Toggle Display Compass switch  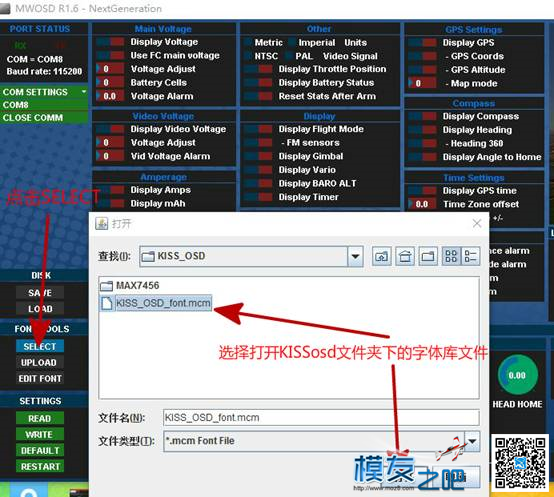(x=423, y=116)
